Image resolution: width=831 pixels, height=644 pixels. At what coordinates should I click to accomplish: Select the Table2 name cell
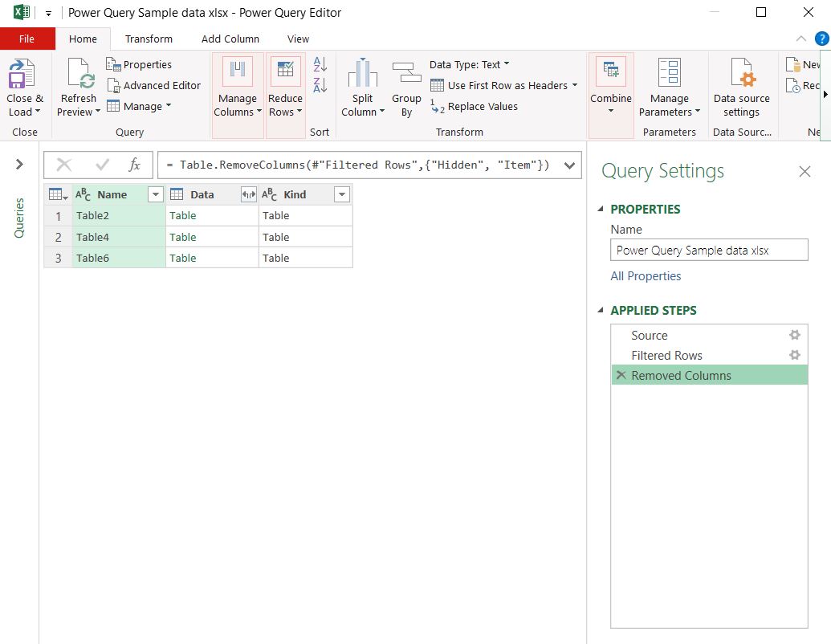pyautogui.click(x=119, y=215)
